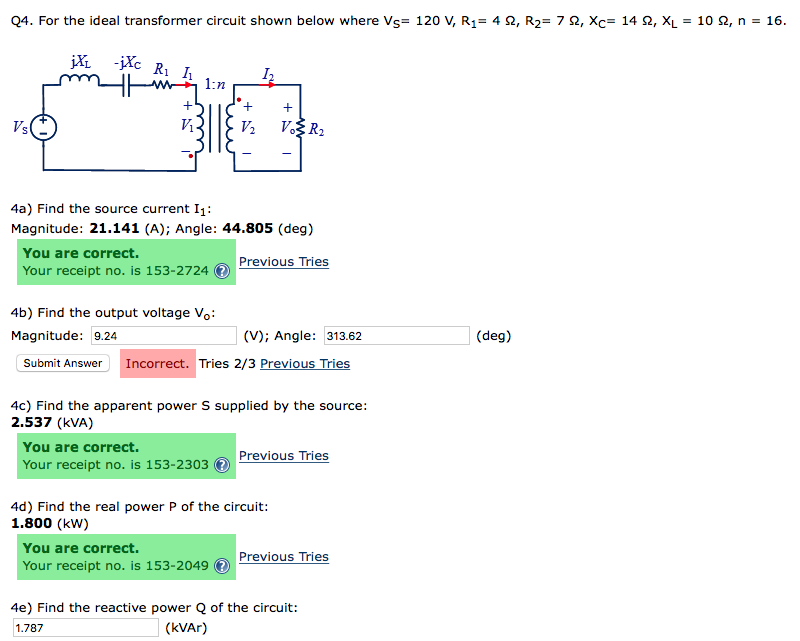800x641 pixels.
Task: Open Previous Tries for question 4a
Action: pos(283,261)
